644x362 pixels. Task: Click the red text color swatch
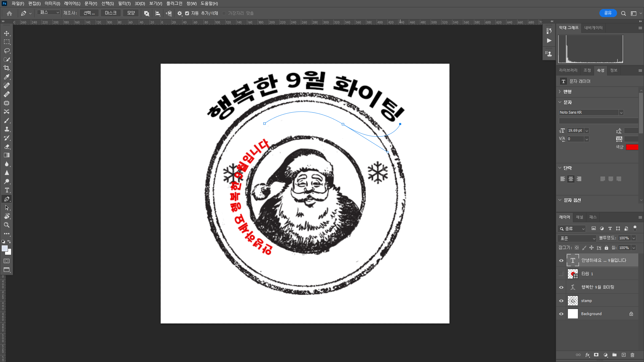pos(632,147)
